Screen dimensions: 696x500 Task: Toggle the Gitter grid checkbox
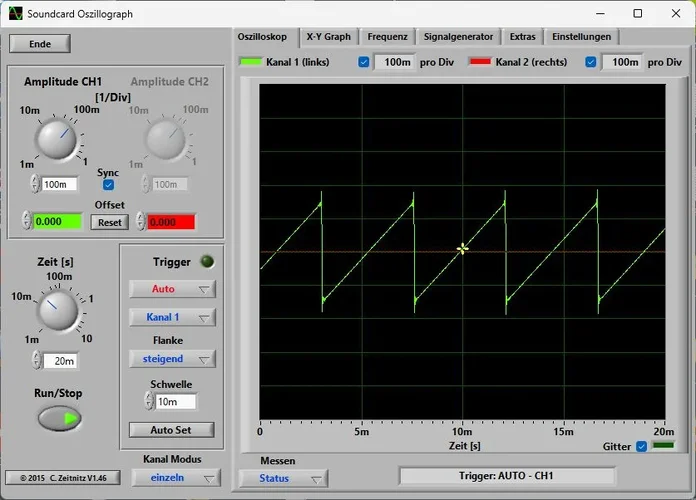(641, 446)
